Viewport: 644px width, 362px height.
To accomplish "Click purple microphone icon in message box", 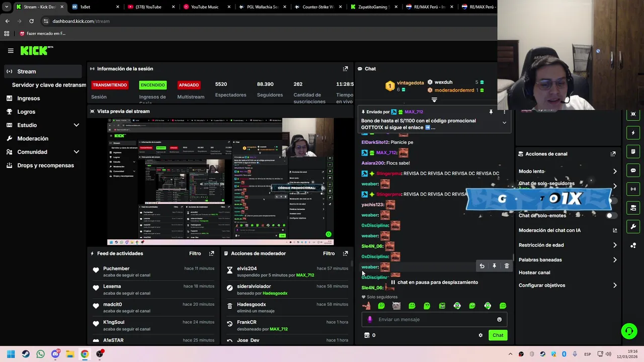I will click(370, 319).
